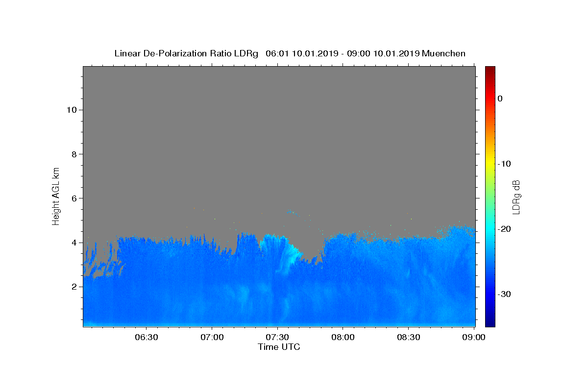This screenshot has height=392, width=588.
Task: Click the colorbar value -20
Action: (x=504, y=229)
